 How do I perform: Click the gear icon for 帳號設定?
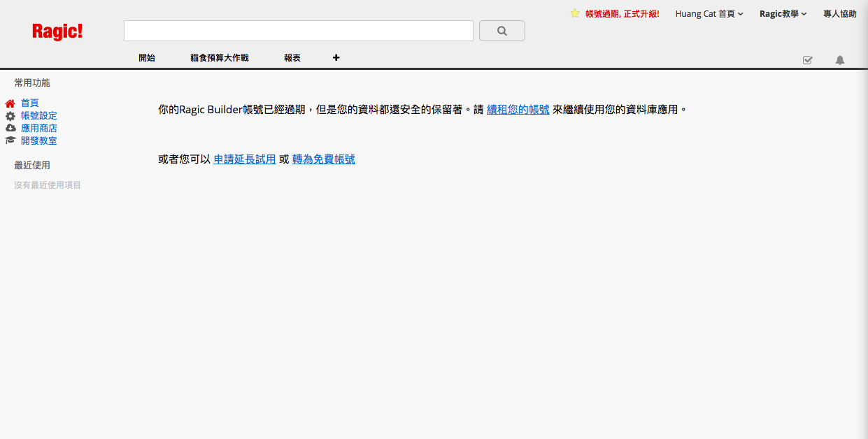10,116
